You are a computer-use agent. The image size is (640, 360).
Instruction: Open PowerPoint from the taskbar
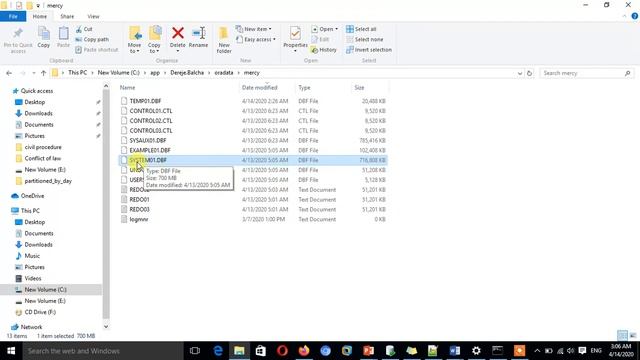(x=369, y=351)
